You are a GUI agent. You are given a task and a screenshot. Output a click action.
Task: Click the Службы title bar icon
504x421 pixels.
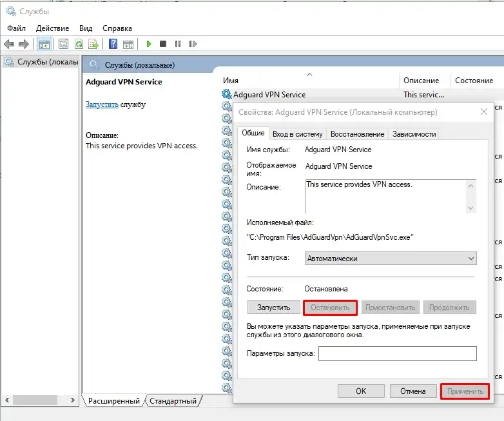pos(10,11)
